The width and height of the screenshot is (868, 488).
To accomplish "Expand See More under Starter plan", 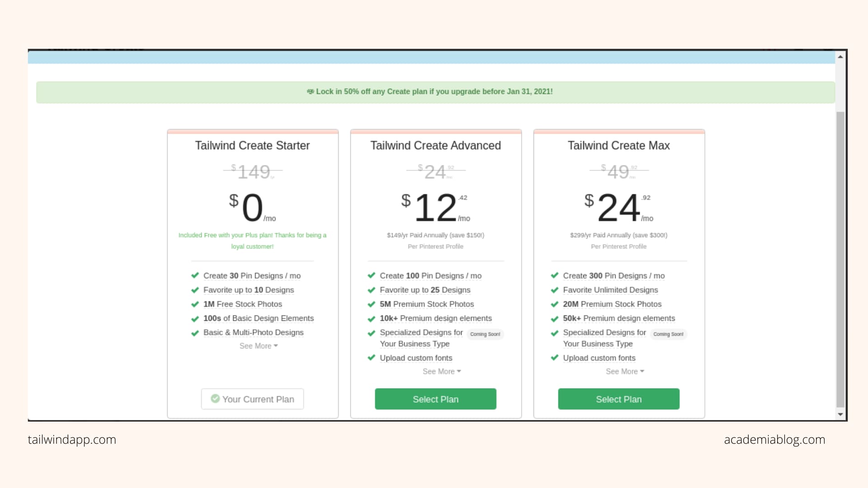I will tap(259, 346).
